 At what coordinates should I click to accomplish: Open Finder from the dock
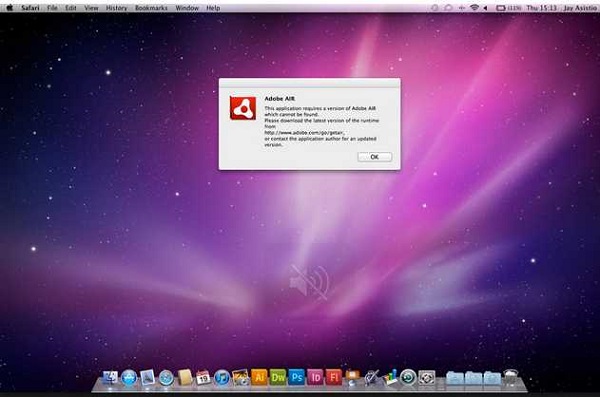(x=110, y=377)
